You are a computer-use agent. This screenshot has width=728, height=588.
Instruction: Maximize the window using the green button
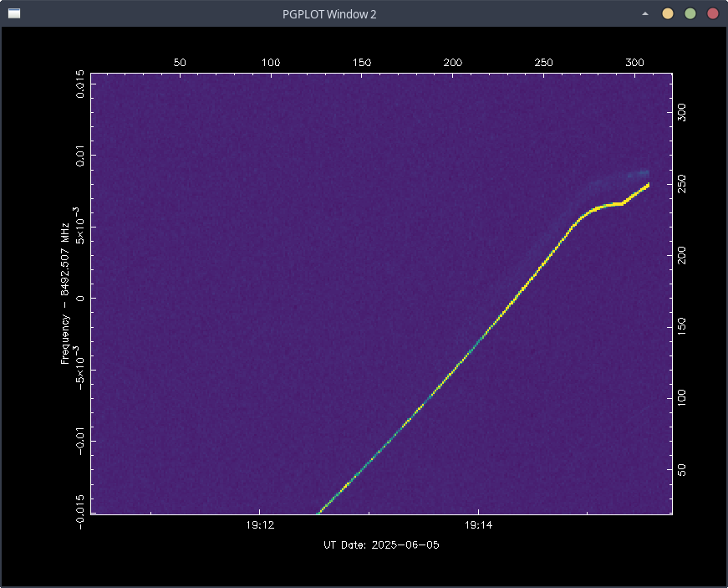[690, 13]
